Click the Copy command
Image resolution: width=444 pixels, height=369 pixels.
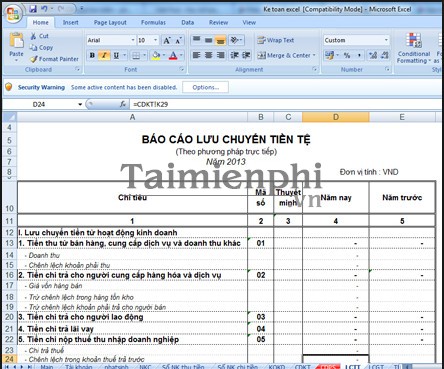point(41,47)
